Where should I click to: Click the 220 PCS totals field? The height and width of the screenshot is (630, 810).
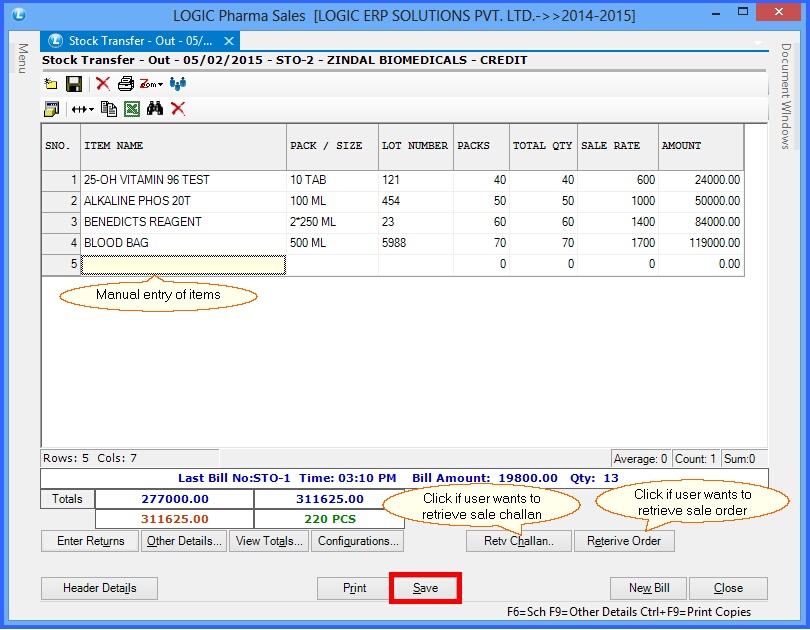330,519
